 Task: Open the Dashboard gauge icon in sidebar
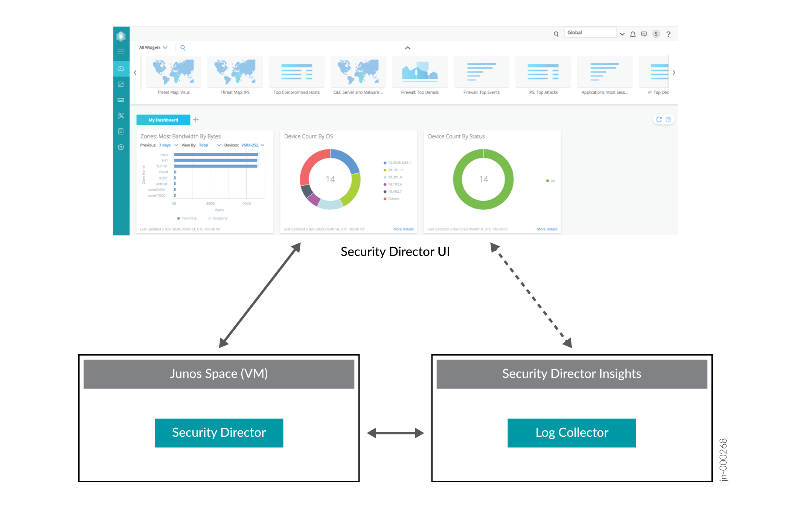point(121,69)
